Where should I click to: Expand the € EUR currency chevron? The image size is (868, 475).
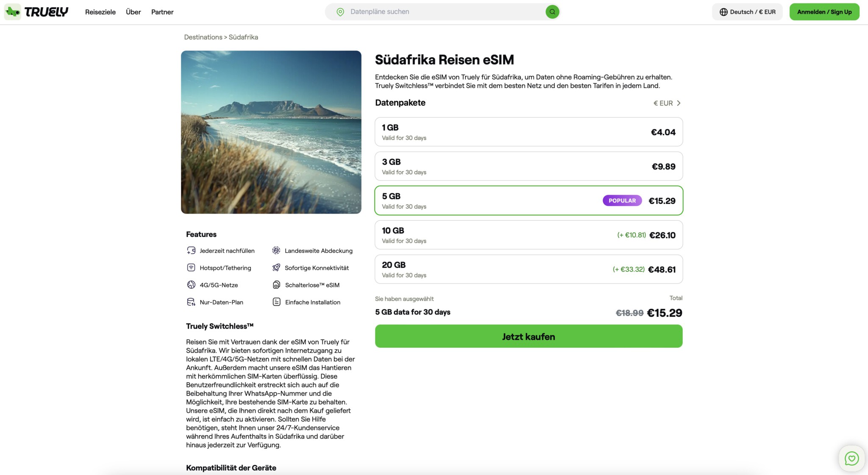[x=678, y=103]
